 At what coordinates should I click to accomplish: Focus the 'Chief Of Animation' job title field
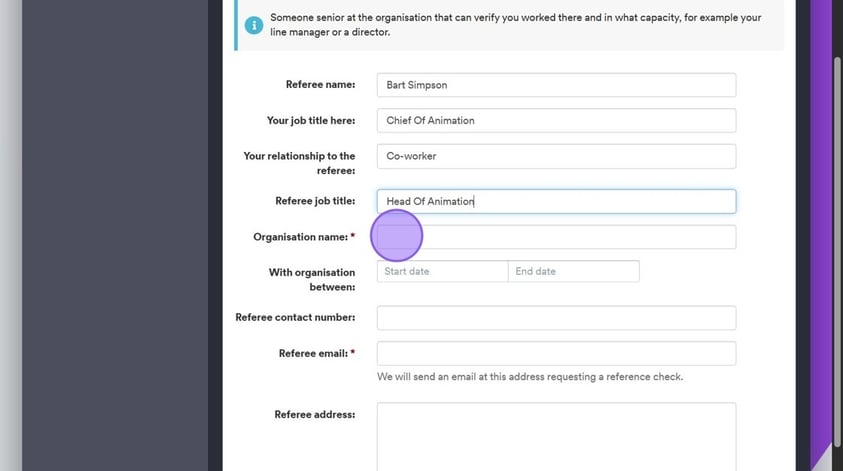[555, 120]
